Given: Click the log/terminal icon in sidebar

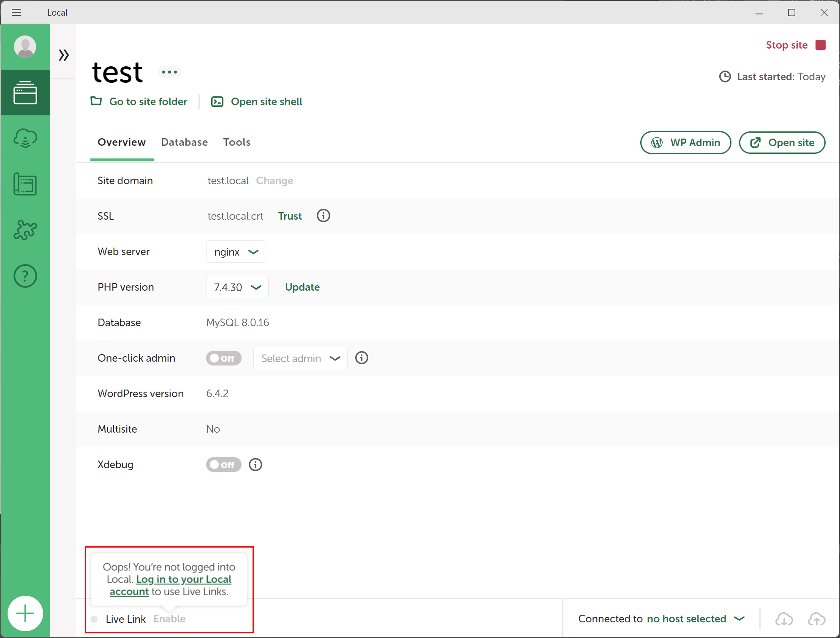Looking at the screenshot, I should (25, 184).
